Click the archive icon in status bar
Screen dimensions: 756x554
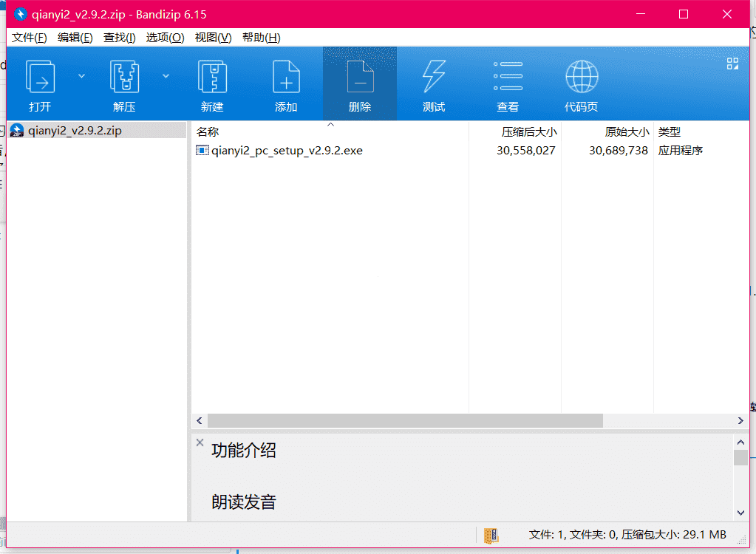pos(491,536)
